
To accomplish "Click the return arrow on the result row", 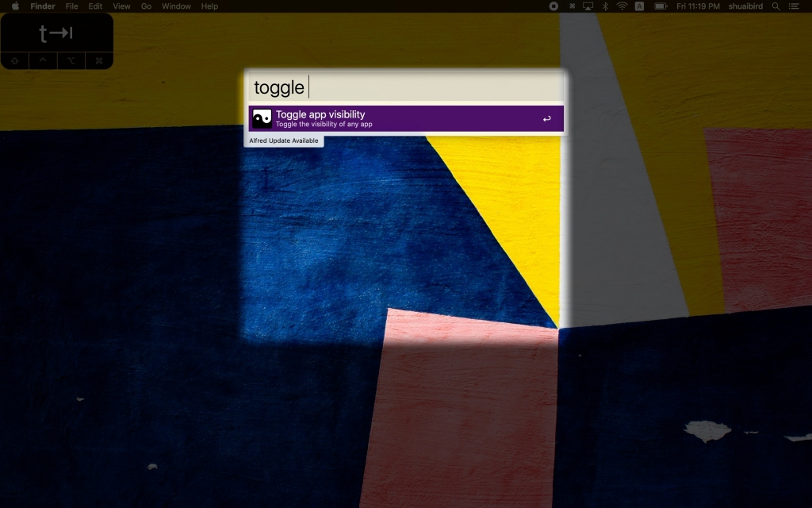I will pos(546,119).
